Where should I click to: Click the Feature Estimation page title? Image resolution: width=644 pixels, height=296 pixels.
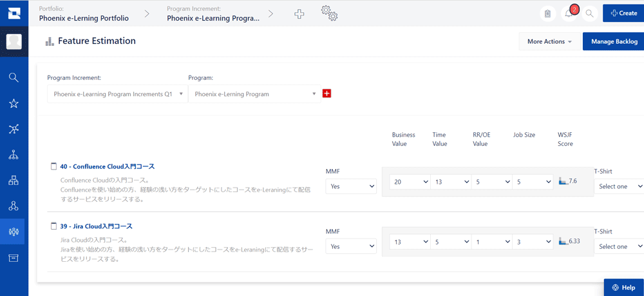click(97, 41)
